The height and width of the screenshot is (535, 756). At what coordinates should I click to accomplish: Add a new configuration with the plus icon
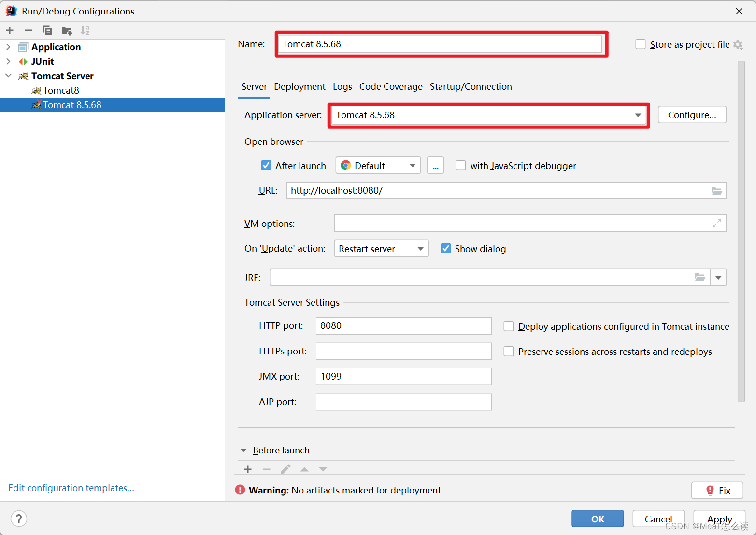click(x=10, y=30)
